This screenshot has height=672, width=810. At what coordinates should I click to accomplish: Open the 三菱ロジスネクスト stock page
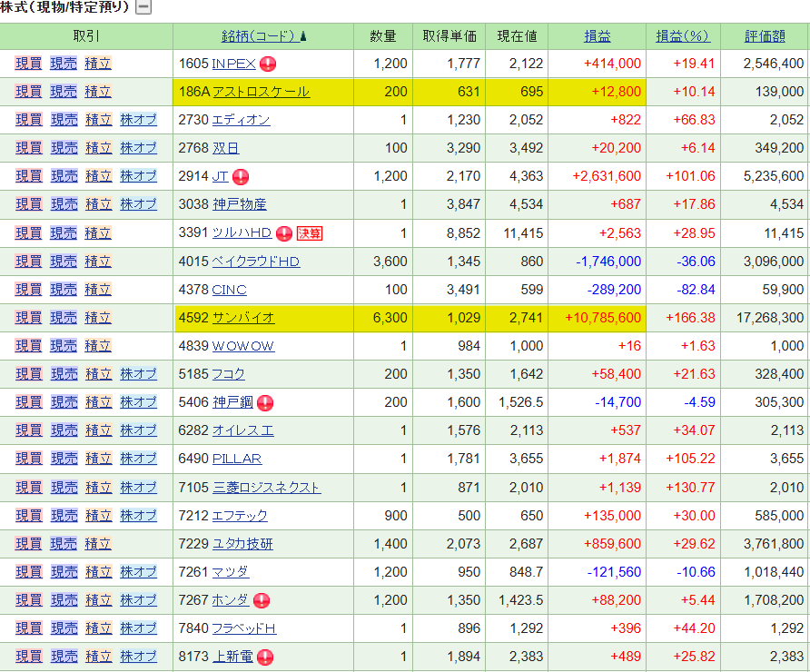265,488
